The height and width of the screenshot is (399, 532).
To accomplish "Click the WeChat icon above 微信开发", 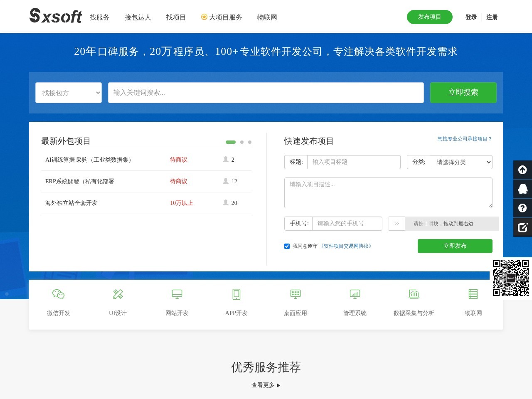I will coord(59,294).
